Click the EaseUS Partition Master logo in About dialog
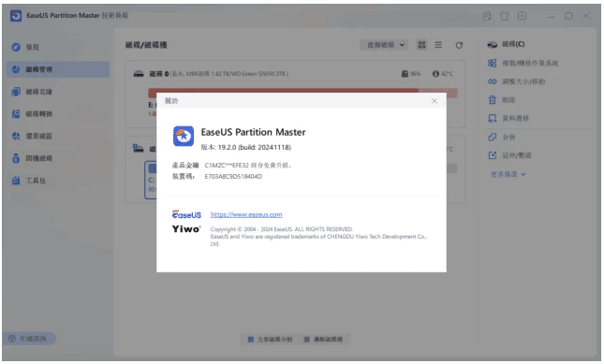The width and height of the screenshot is (604, 364). click(x=184, y=136)
